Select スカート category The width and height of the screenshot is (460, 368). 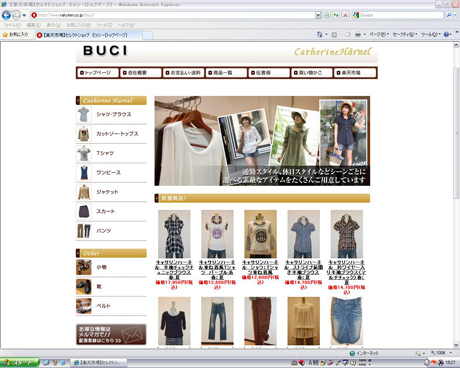point(111,211)
